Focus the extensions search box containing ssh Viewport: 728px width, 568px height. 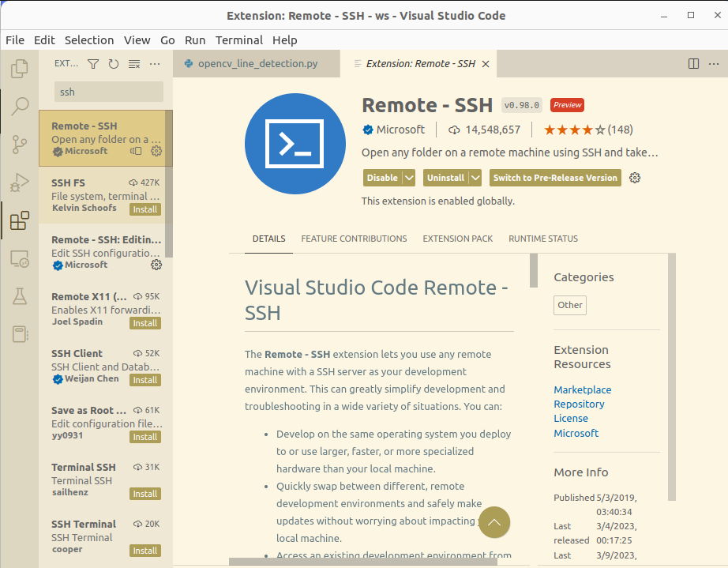tap(109, 92)
